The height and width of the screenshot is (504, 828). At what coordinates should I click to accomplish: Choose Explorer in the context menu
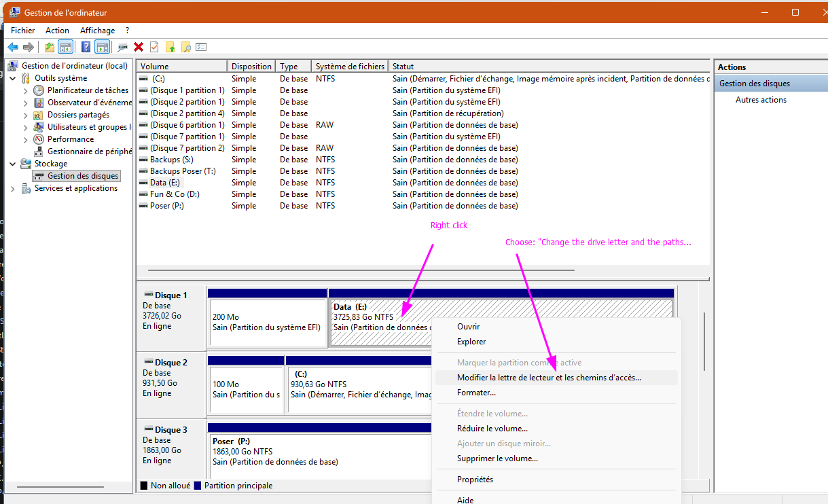coord(471,342)
